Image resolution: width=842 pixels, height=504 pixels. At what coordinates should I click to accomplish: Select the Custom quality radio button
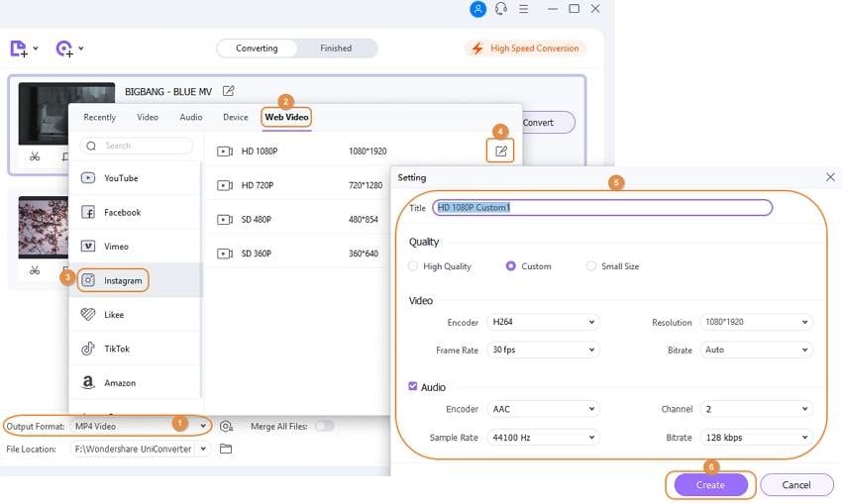coord(511,265)
